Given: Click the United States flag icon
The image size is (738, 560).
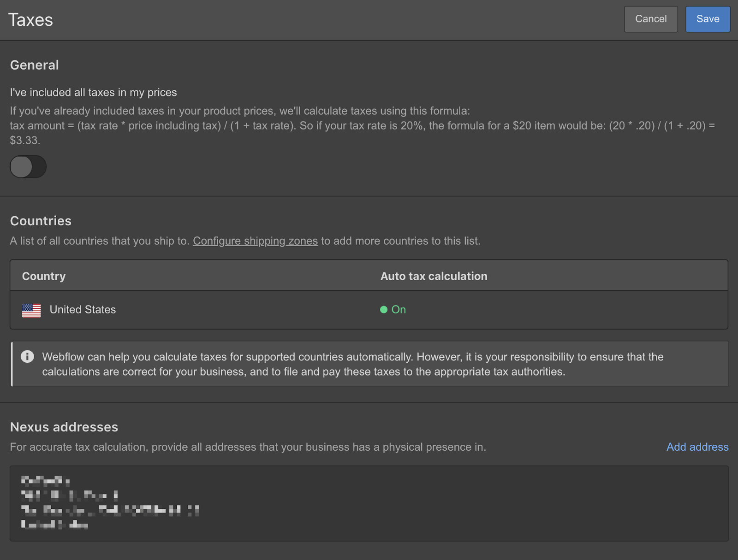Looking at the screenshot, I should pos(30,310).
